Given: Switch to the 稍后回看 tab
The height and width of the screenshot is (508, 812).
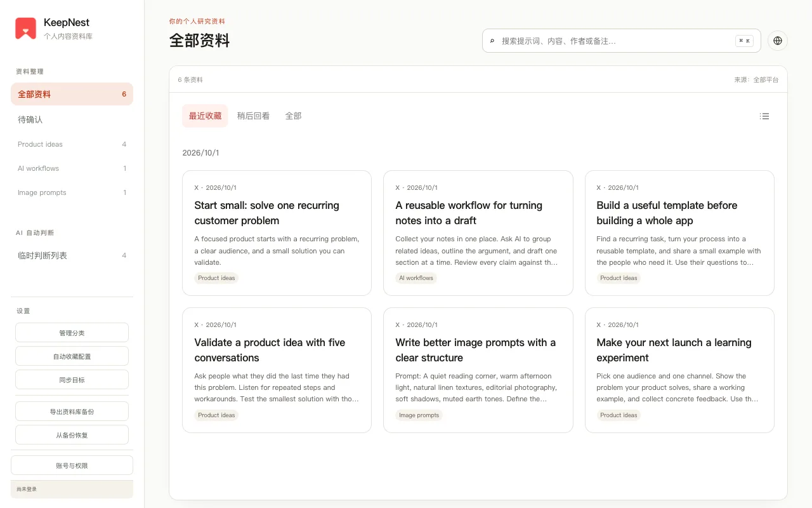Looking at the screenshot, I should click(x=253, y=116).
